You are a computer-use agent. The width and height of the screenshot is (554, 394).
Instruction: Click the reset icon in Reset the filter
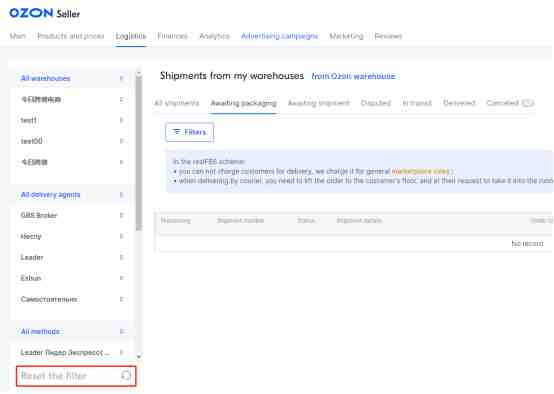126,375
